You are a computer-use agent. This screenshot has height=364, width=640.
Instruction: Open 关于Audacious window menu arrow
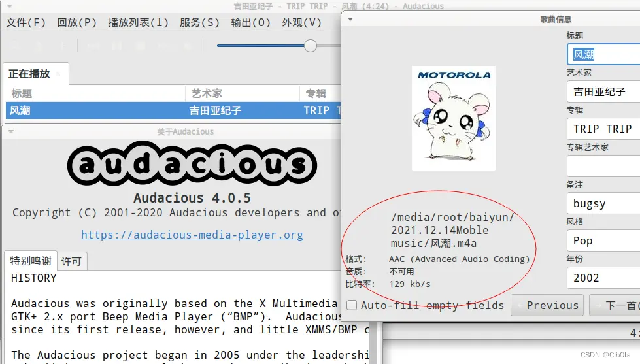[11, 131]
